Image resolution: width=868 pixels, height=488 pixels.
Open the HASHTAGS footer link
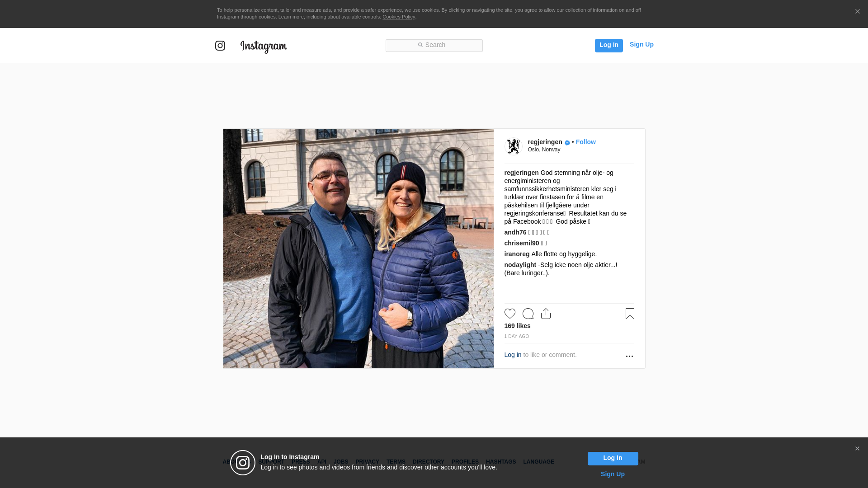(501, 462)
